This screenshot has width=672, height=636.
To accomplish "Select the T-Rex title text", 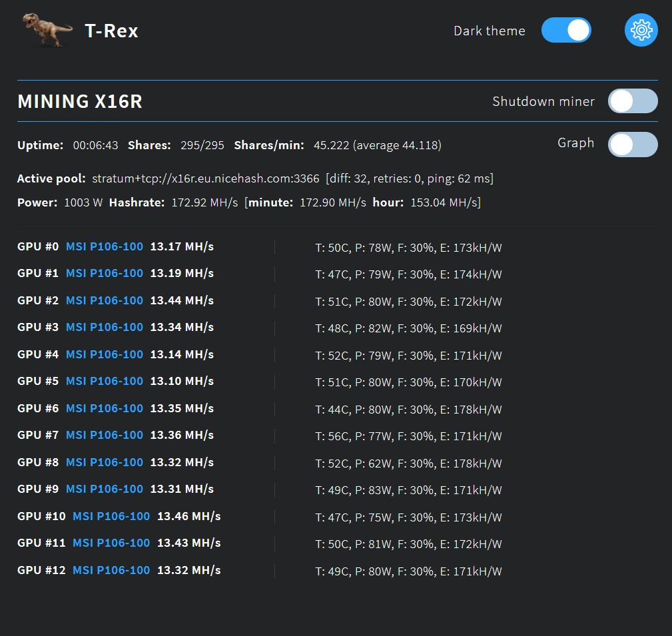I will 111,31.
